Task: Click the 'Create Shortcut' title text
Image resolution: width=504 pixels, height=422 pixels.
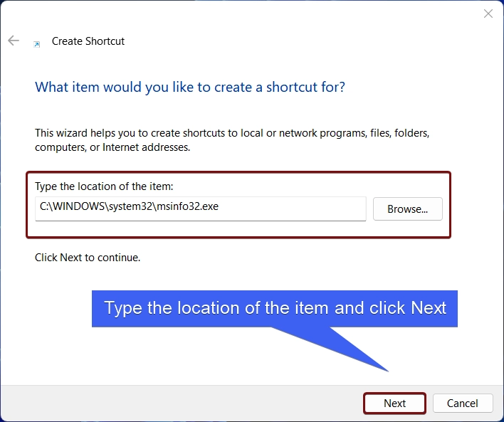Action: (88, 41)
